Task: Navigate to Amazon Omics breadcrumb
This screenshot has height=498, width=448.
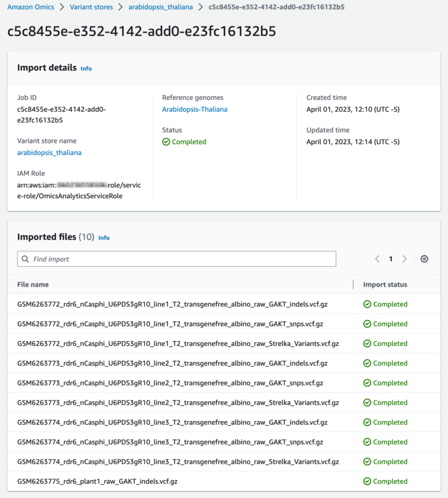Action: click(30, 7)
